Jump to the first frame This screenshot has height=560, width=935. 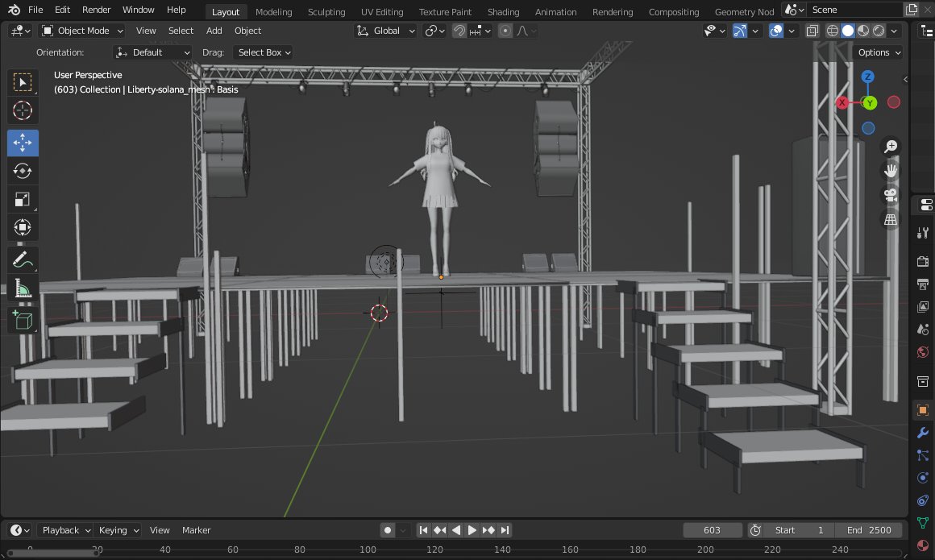[x=423, y=530]
